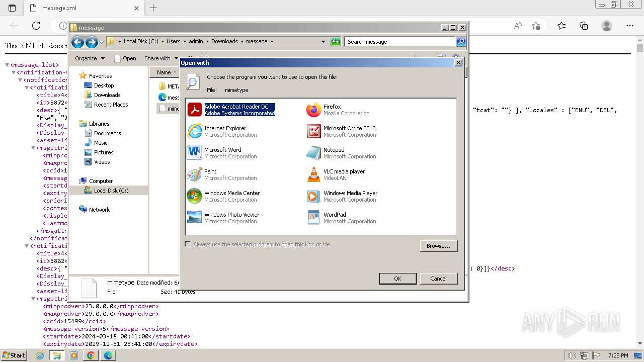The height and width of the screenshot is (362, 644).
Task: Click the Explorer forward arrow button
Action: click(92, 42)
